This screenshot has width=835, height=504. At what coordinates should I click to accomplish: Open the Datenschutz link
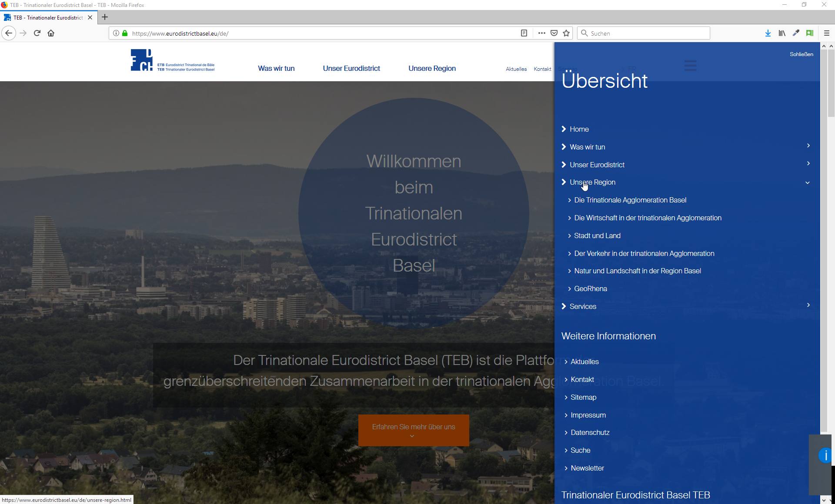click(x=590, y=433)
